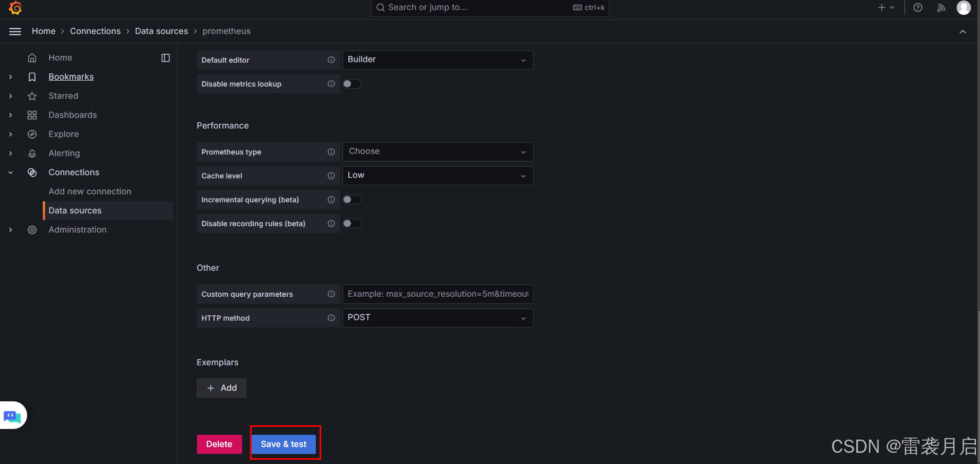Show info icon for Incremental querying
Screen dimensions: 980x464
tap(331, 200)
